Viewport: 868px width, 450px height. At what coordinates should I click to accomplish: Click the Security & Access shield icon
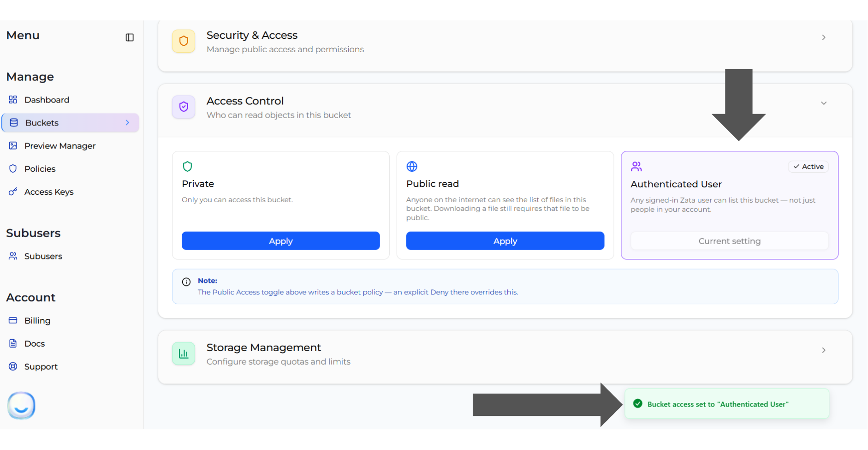[184, 41]
